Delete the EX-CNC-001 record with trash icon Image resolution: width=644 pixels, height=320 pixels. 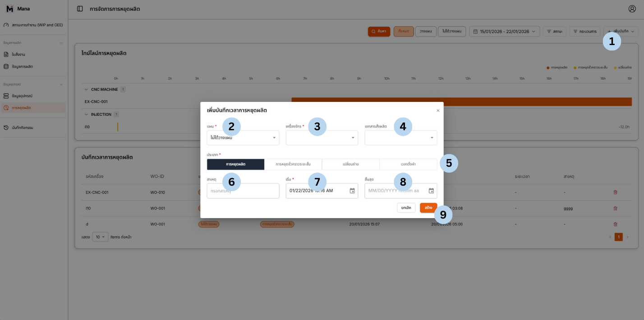tap(615, 192)
